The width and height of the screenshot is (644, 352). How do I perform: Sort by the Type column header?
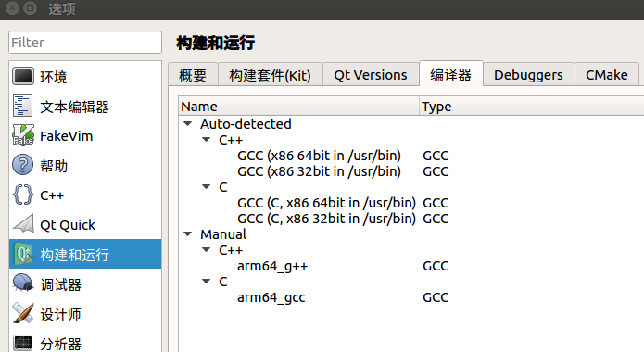[x=532, y=107]
